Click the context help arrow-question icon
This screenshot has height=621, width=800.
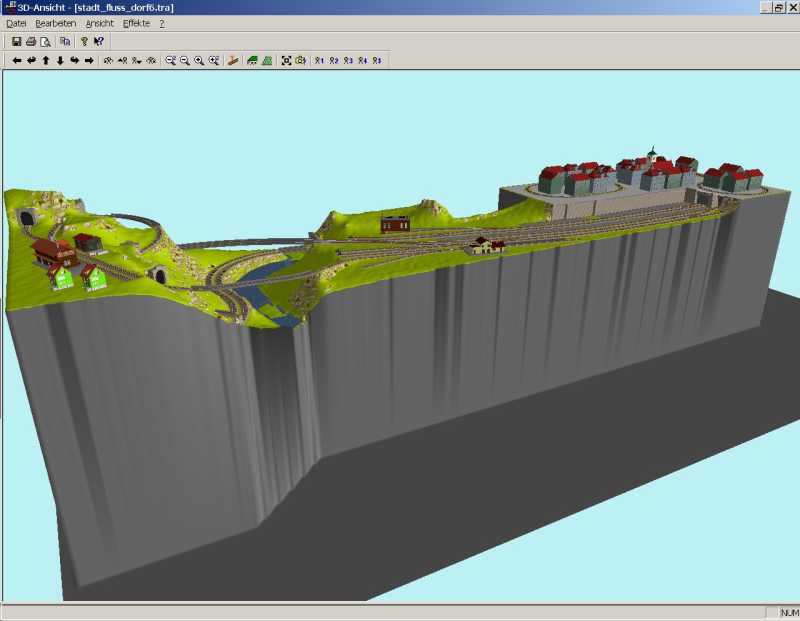coord(99,42)
